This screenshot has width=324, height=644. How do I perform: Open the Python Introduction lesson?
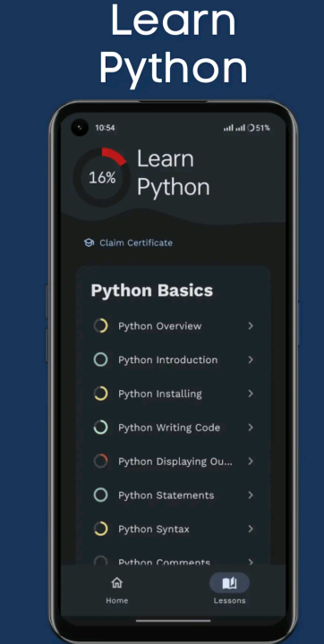coord(173,360)
